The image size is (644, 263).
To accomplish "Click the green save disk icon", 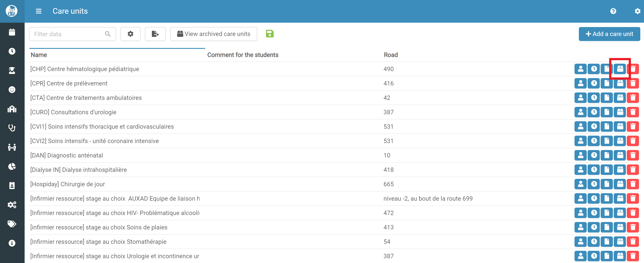I will click(269, 34).
